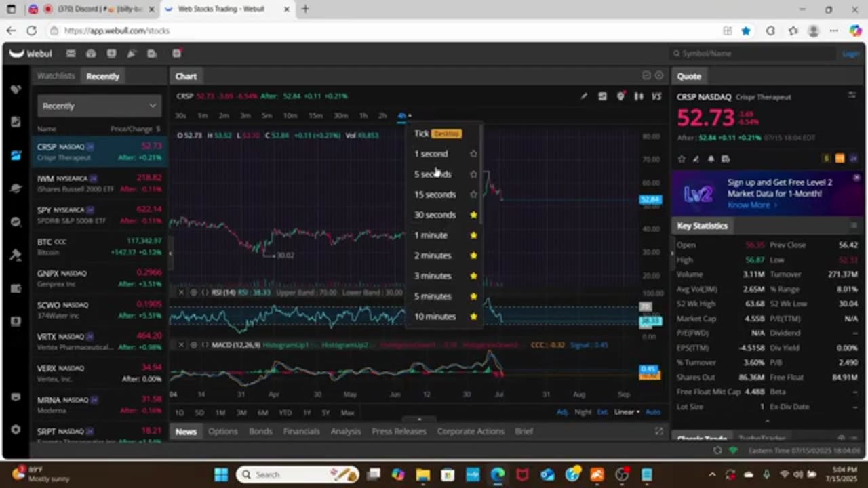
Task: Click the VS compare icon
Action: pos(656,96)
